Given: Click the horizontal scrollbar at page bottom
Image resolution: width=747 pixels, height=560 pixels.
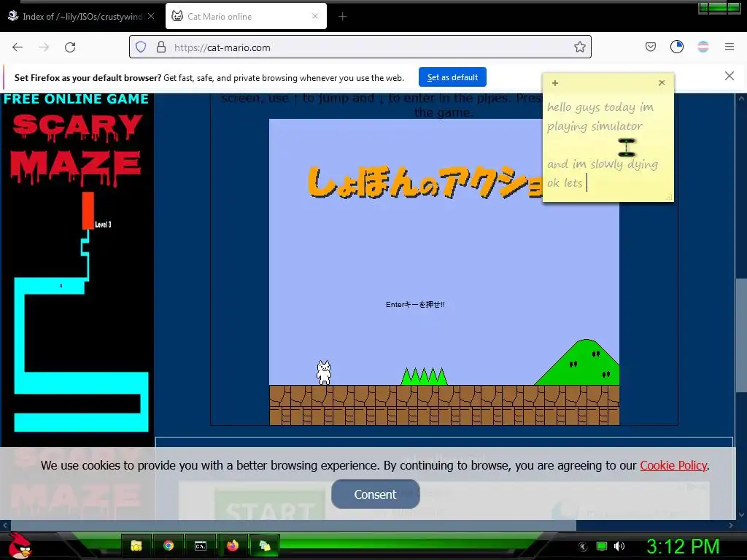Looking at the screenshot, I should (293, 525).
